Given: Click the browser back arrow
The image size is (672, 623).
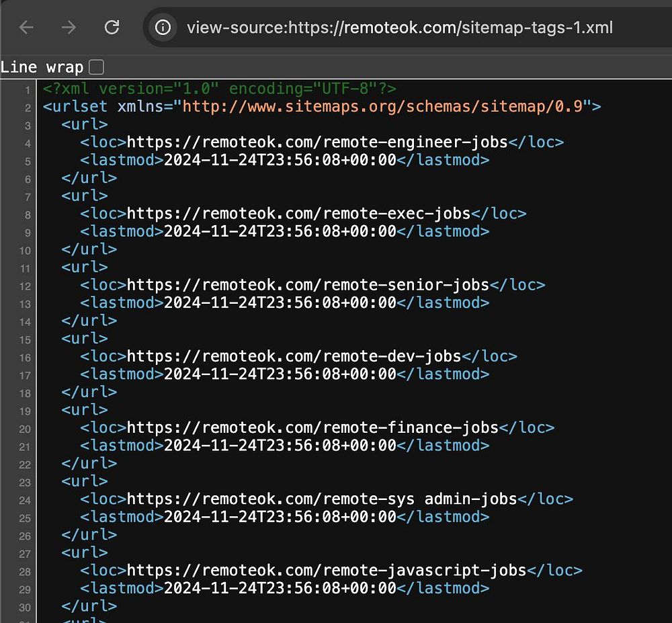Looking at the screenshot, I should [26, 27].
